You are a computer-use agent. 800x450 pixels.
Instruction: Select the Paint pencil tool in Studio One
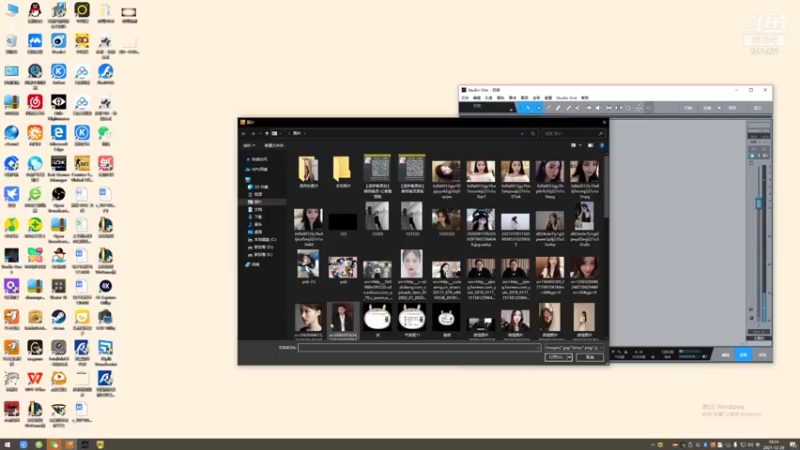click(568, 108)
